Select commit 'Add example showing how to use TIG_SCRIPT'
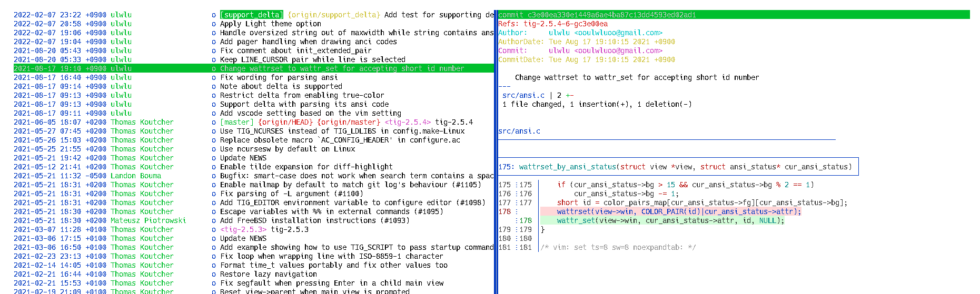Viewport: 980px width, 294px height. pos(253,247)
